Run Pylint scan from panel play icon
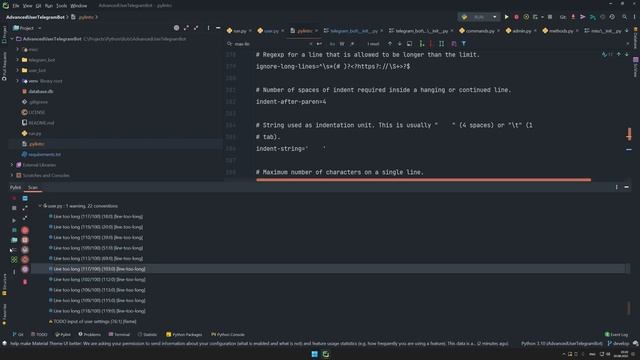The image size is (640, 360). pos(14,220)
